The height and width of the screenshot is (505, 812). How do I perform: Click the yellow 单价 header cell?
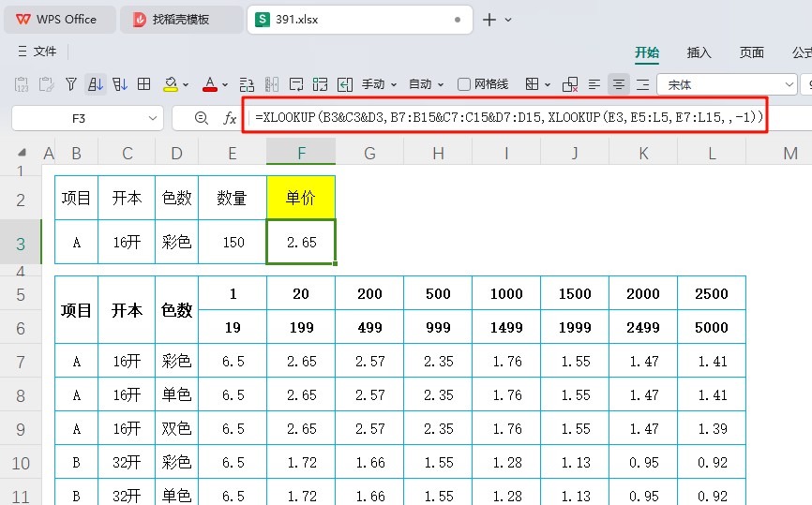tap(301, 198)
